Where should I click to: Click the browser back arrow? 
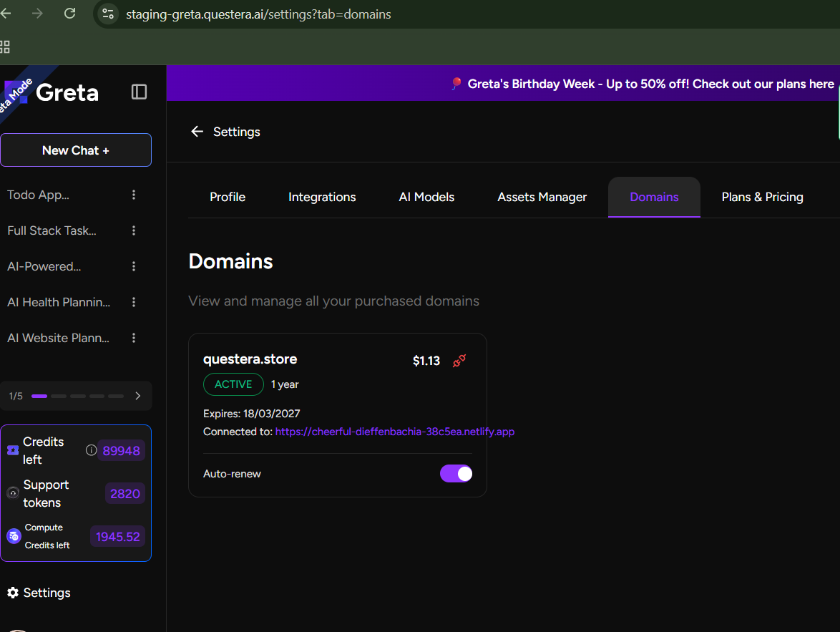[6, 14]
